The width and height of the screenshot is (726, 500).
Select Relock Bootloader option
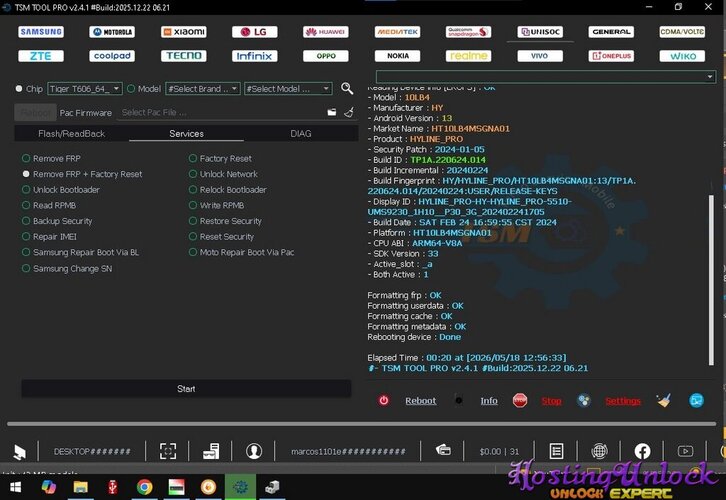228,190
